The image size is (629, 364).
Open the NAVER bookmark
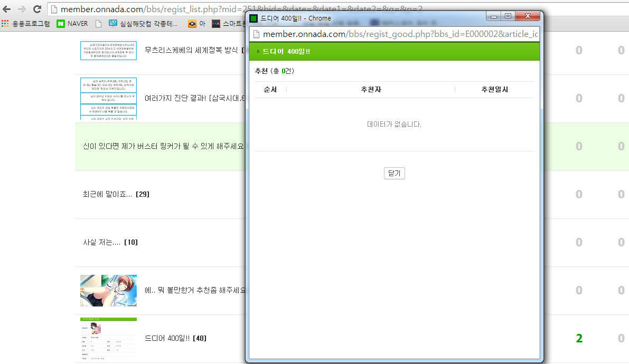click(x=72, y=24)
